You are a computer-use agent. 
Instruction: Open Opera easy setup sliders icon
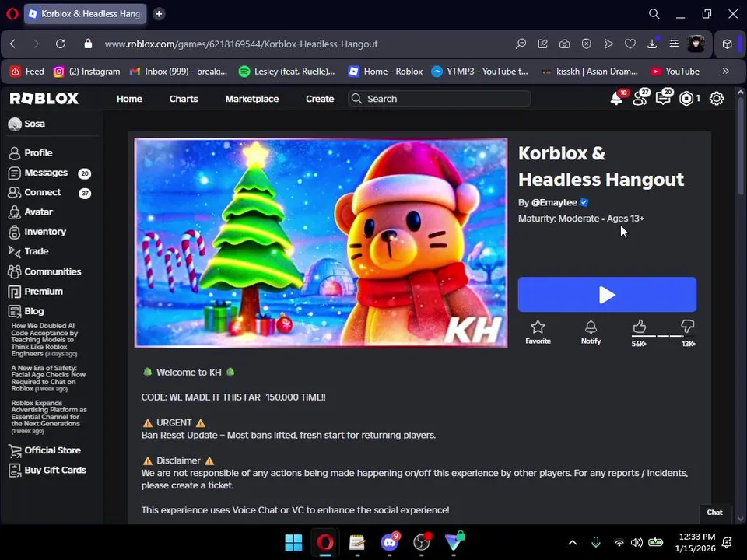674,44
